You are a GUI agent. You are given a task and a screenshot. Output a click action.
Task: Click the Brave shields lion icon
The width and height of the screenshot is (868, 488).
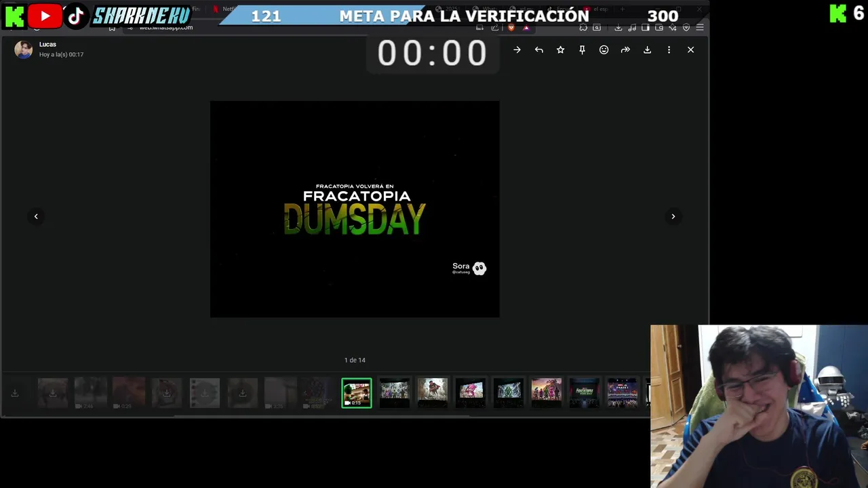[x=511, y=28]
